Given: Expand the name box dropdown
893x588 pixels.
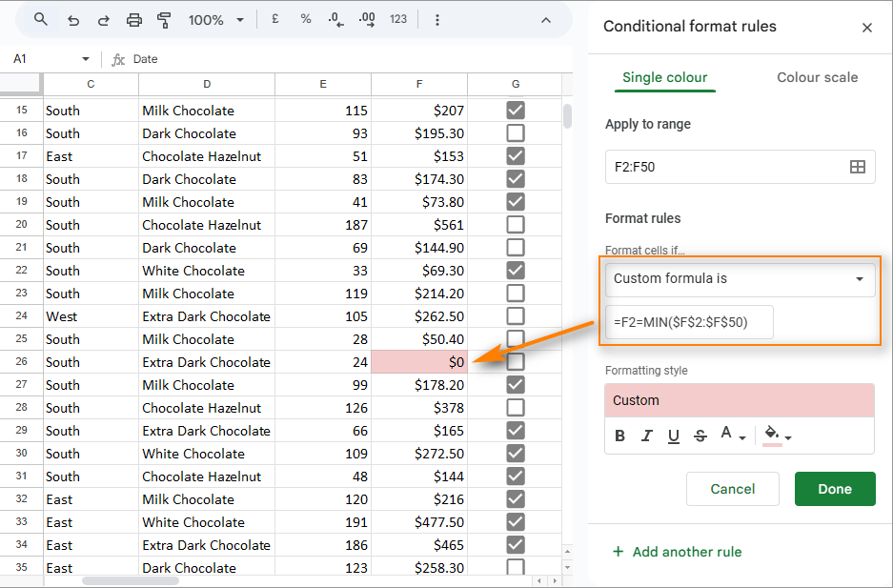Looking at the screenshot, I should pos(85,58).
